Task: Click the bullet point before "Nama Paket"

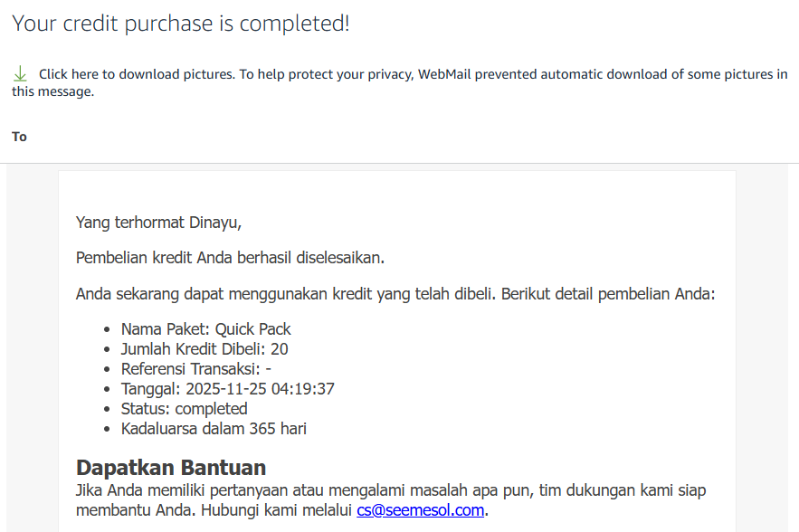Action: click(x=109, y=330)
